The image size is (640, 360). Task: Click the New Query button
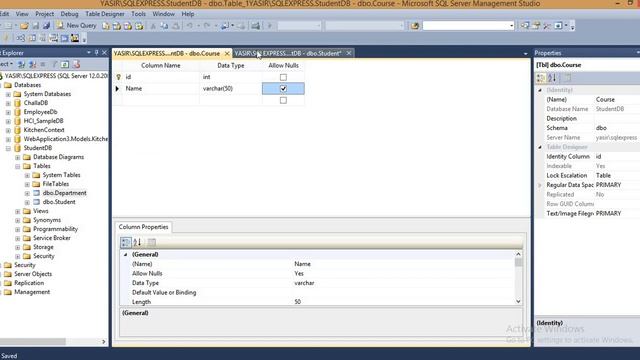76,26
